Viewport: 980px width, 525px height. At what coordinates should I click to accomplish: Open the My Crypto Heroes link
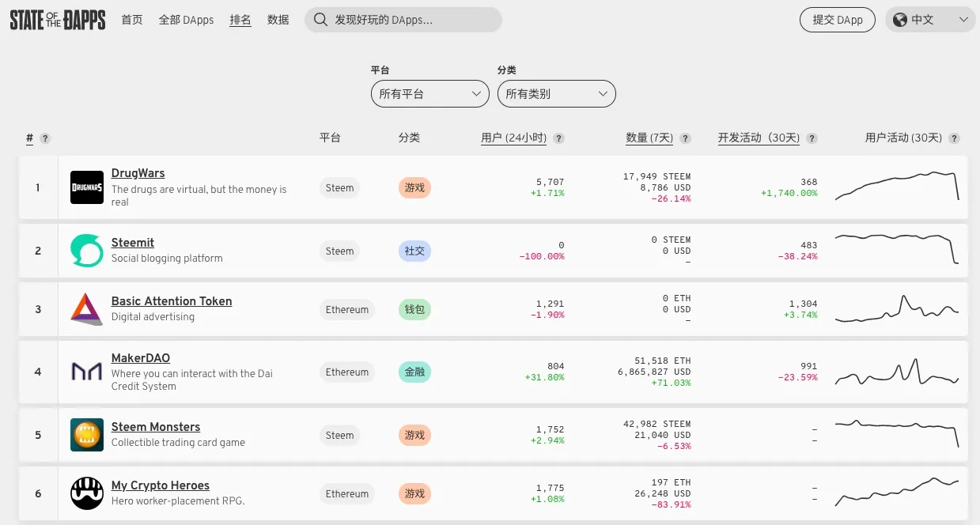161,485
